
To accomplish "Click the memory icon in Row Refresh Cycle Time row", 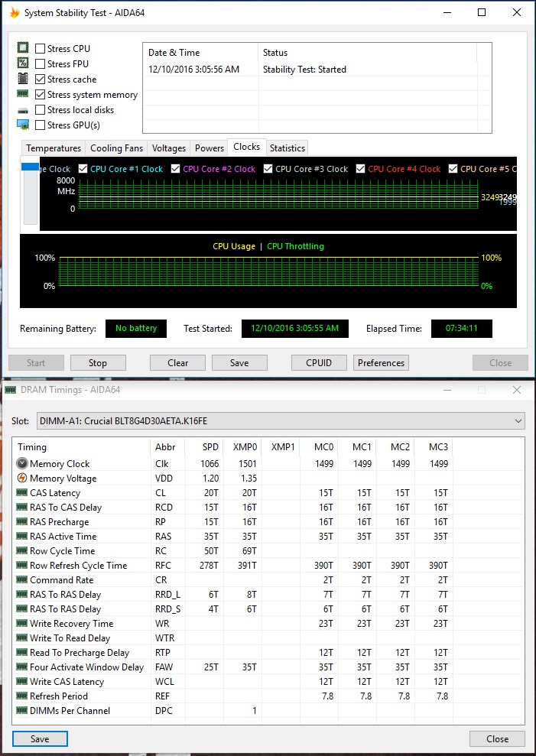I will point(21,565).
